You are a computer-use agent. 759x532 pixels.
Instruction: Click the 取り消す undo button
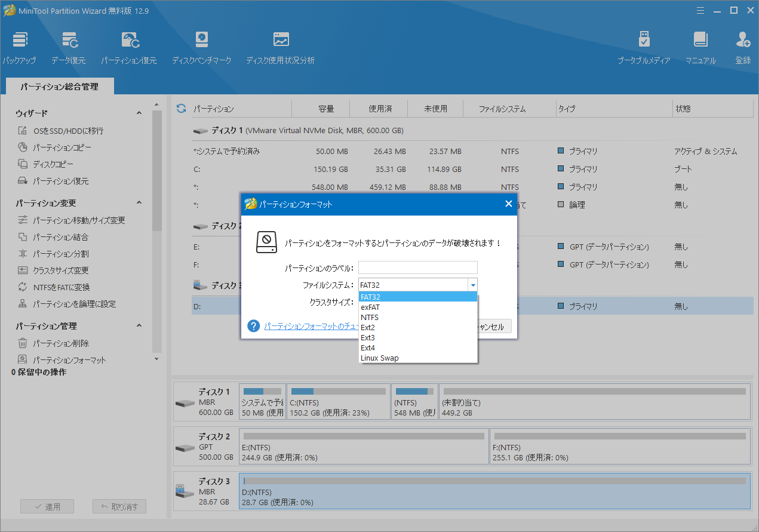(x=119, y=507)
